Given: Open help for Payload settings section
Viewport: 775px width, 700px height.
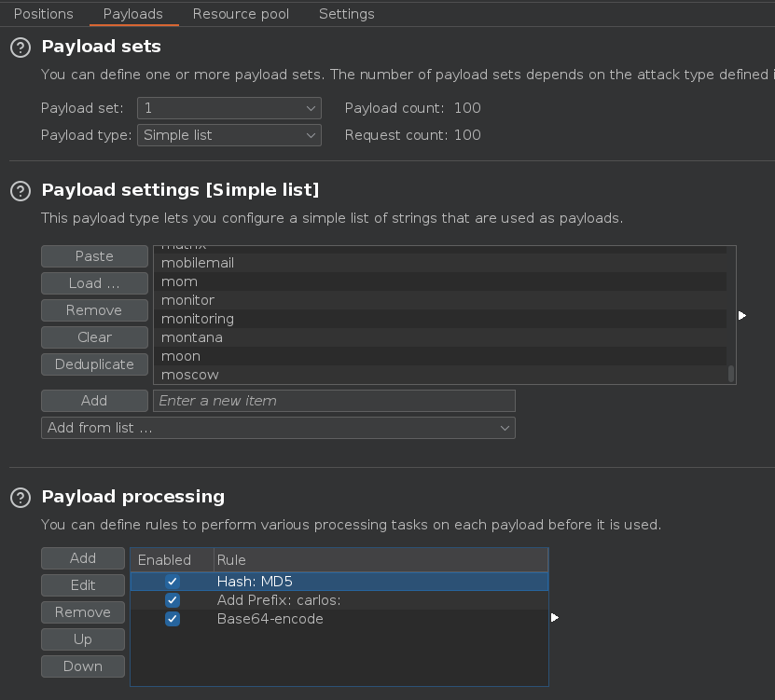Looking at the screenshot, I should [20, 190].
